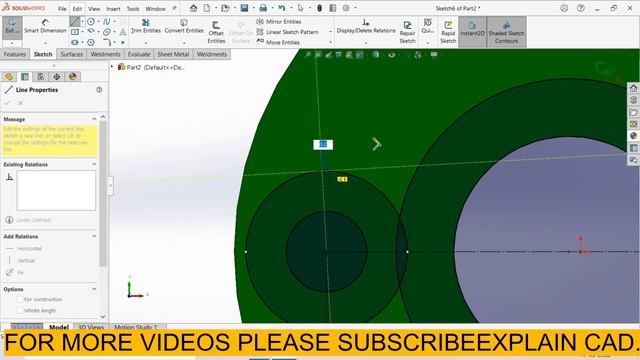Select the Circle sketch tool
This screenshot has width=640, height=360.
coord(91,22)
